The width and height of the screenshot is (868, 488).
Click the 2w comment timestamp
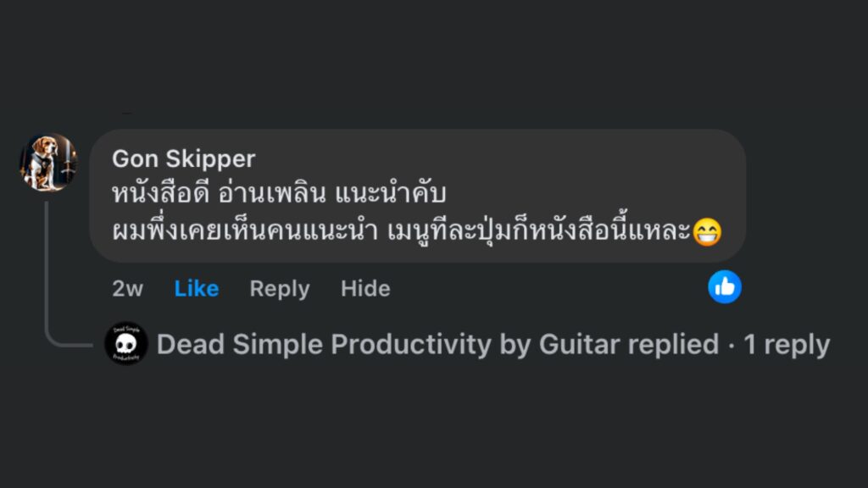(127, 289)
